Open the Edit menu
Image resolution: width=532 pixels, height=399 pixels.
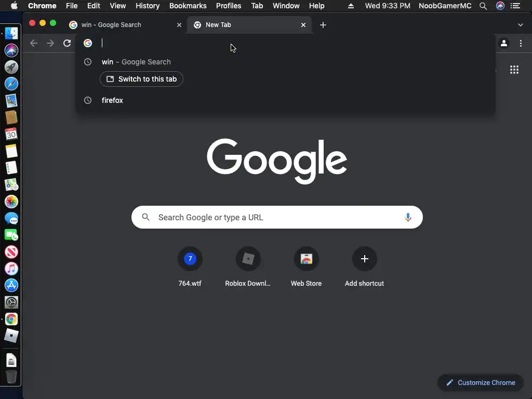point(94,6)
